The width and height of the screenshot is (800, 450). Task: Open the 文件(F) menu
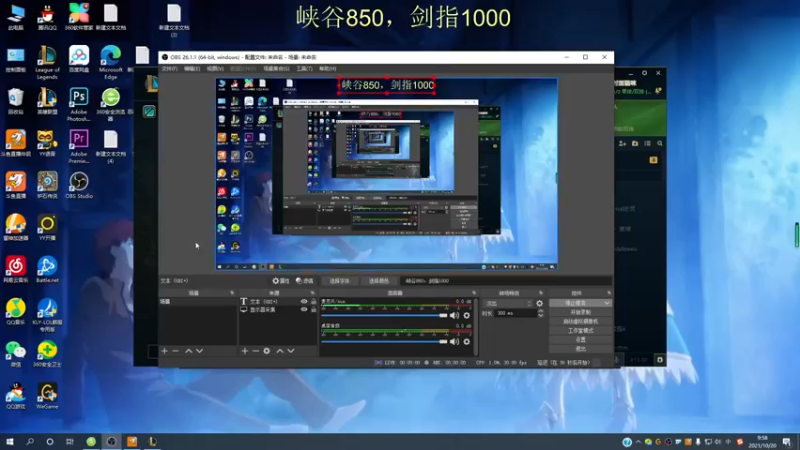[x=169, y=68]
